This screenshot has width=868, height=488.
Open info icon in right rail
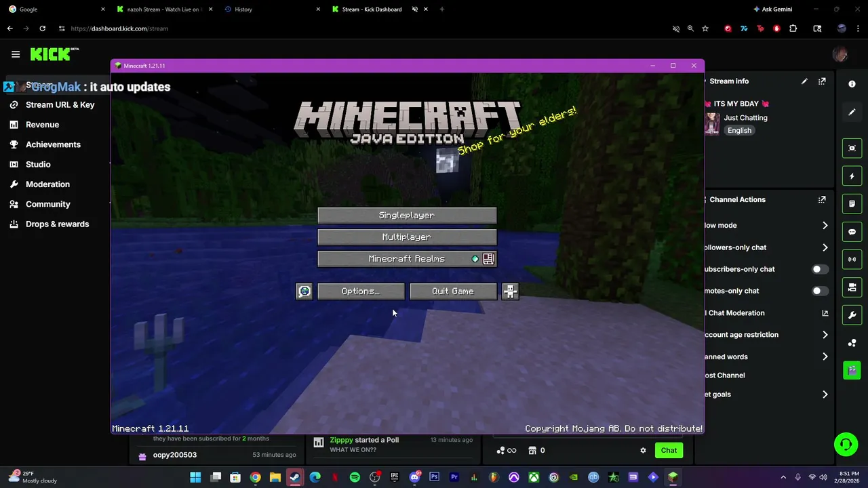[852, 84]
